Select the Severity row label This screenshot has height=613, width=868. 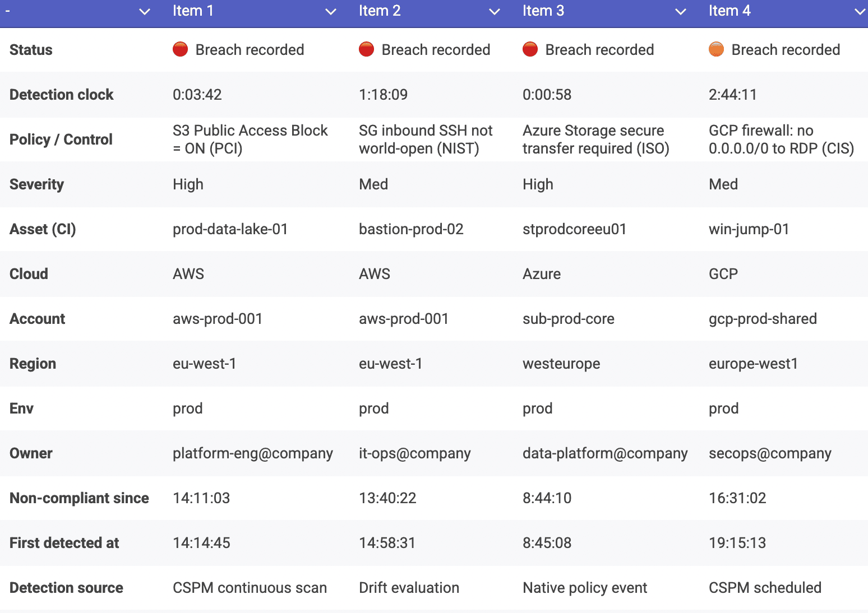coord(36,184)
